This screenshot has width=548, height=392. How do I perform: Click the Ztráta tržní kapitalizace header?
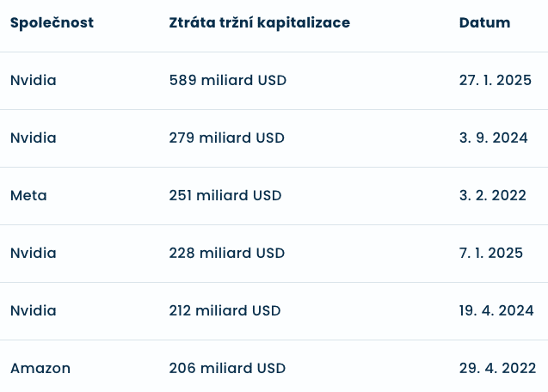click(259, 23)
